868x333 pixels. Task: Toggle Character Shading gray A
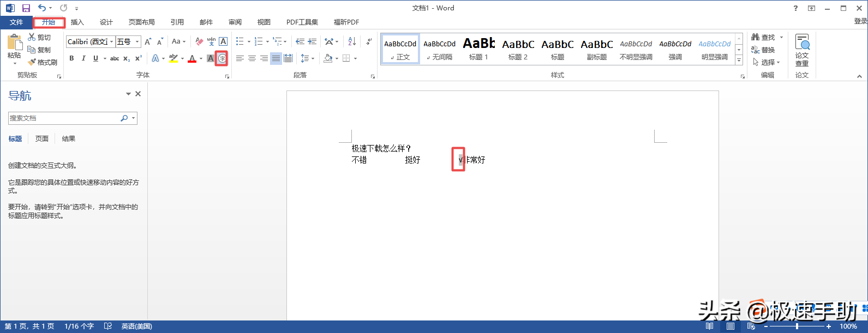[210, 58]
